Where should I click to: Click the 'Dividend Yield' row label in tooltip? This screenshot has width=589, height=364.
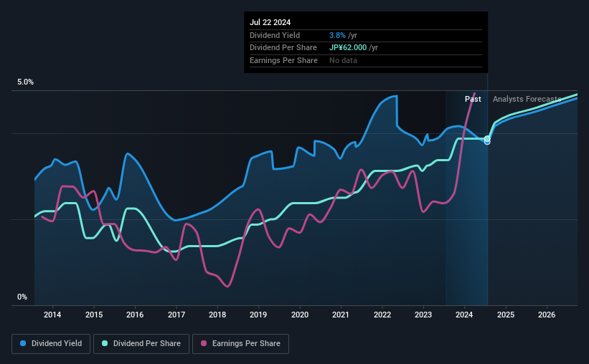pos(275,35)
